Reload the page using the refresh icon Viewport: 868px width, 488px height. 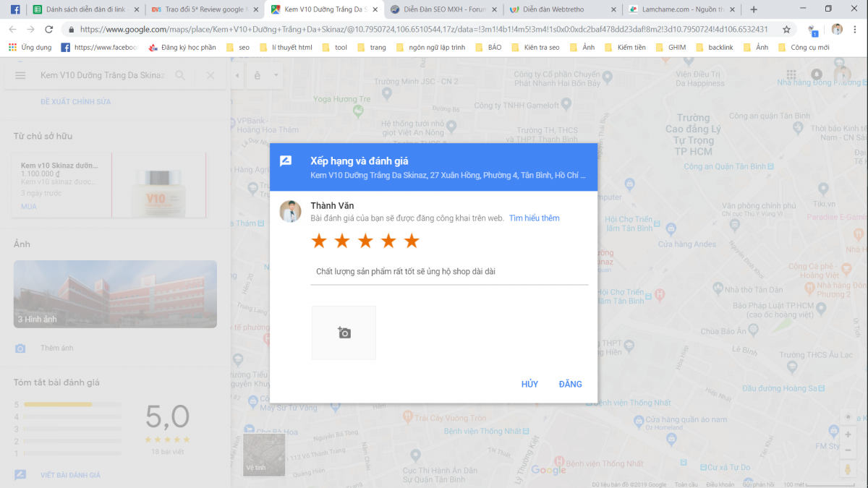[x=49, y=30]
